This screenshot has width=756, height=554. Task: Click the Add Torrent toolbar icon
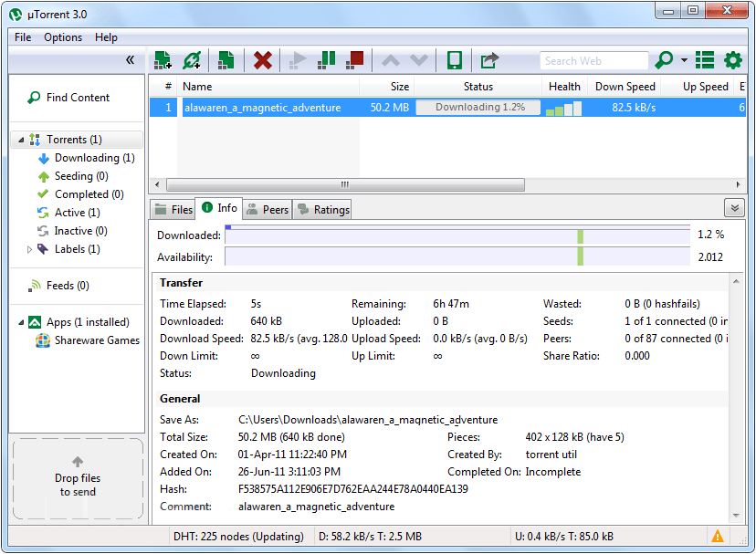(163, 60)
